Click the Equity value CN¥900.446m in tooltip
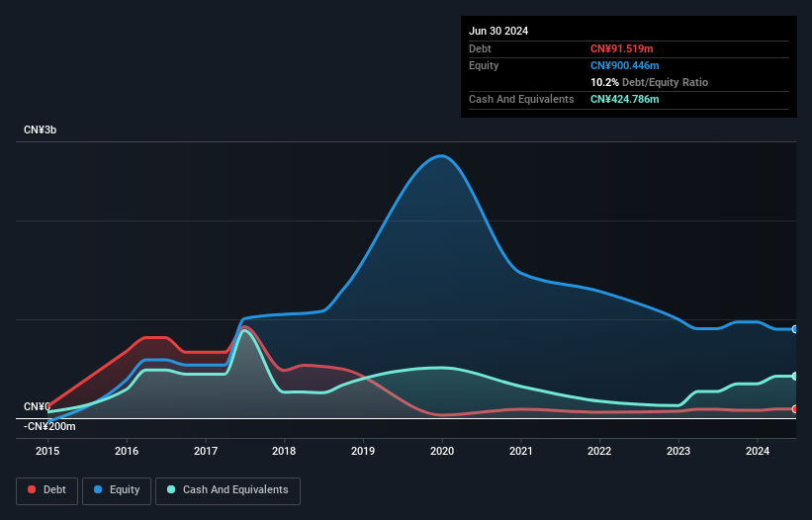This screenshot has height=520, width=812. (x=624, y=65)
